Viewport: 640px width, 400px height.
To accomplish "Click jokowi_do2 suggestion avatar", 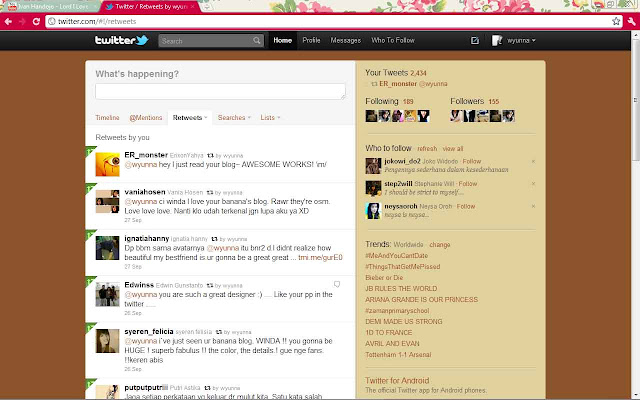I will [373, 166].
